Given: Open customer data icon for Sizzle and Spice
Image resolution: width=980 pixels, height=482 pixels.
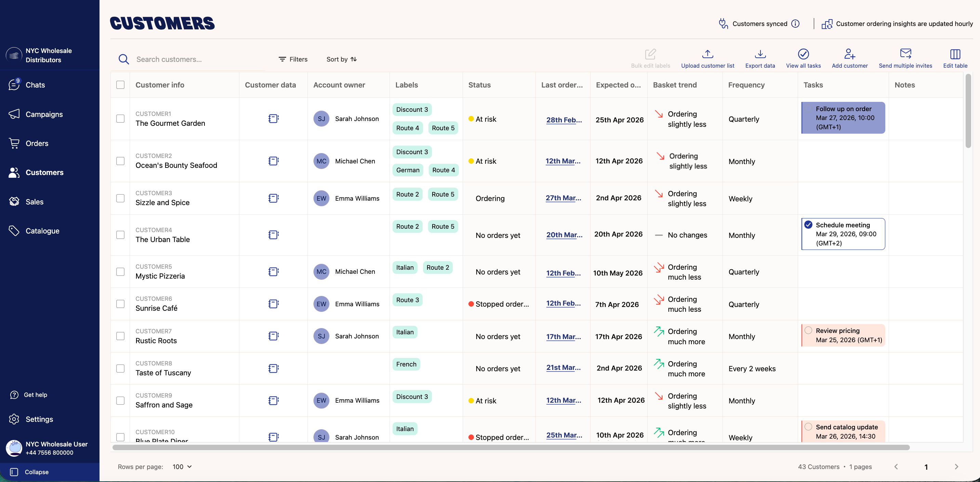Looking at the screenshot, I should pyautogui.click(x=273, y=198).
